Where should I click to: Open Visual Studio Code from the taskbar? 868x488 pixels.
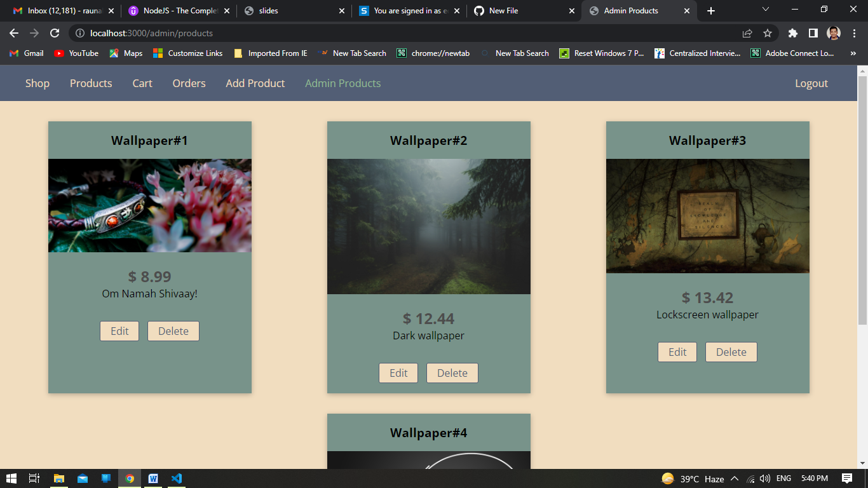[x=176, y=478]
